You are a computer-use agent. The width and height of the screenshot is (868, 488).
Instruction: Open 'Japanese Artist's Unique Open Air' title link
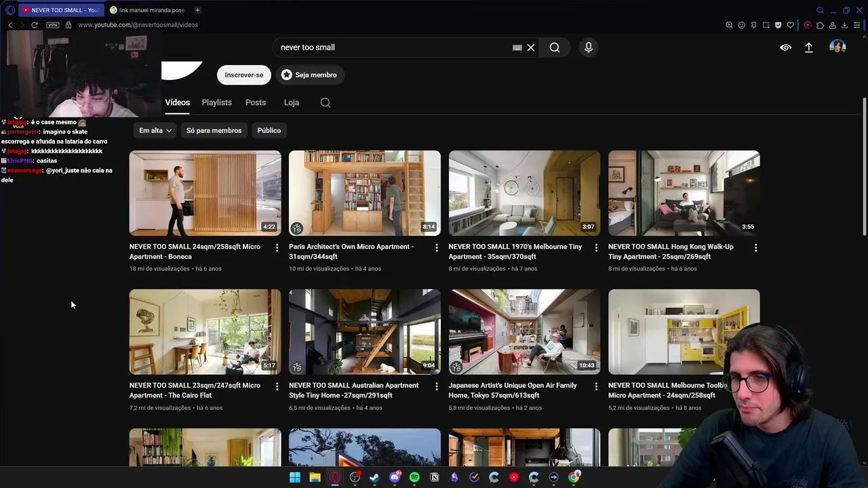pyautogui.click(x=513, y=390)
